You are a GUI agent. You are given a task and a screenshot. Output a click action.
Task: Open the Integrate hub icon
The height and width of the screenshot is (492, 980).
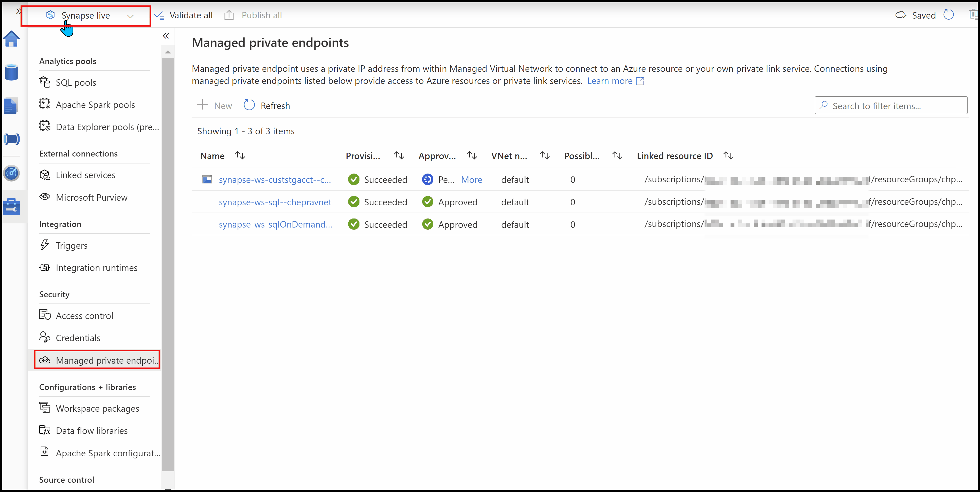(x=12, y=139)
